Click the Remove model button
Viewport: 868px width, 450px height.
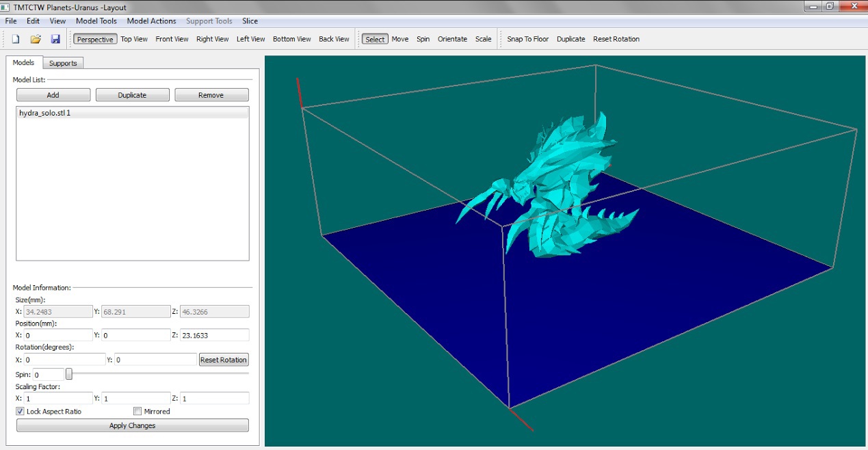[x=211, y=95]
